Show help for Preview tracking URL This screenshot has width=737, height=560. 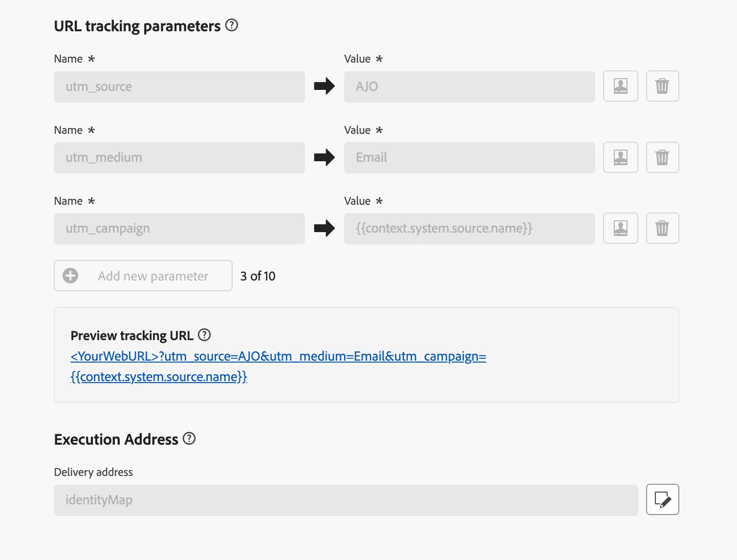click(204, 335)
